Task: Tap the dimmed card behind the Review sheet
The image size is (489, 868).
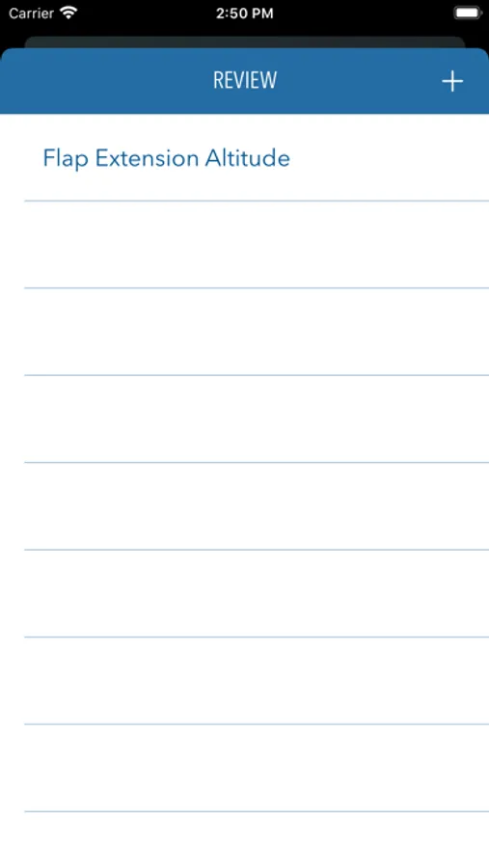Action: pyautogui.click(x=244, y=42)
